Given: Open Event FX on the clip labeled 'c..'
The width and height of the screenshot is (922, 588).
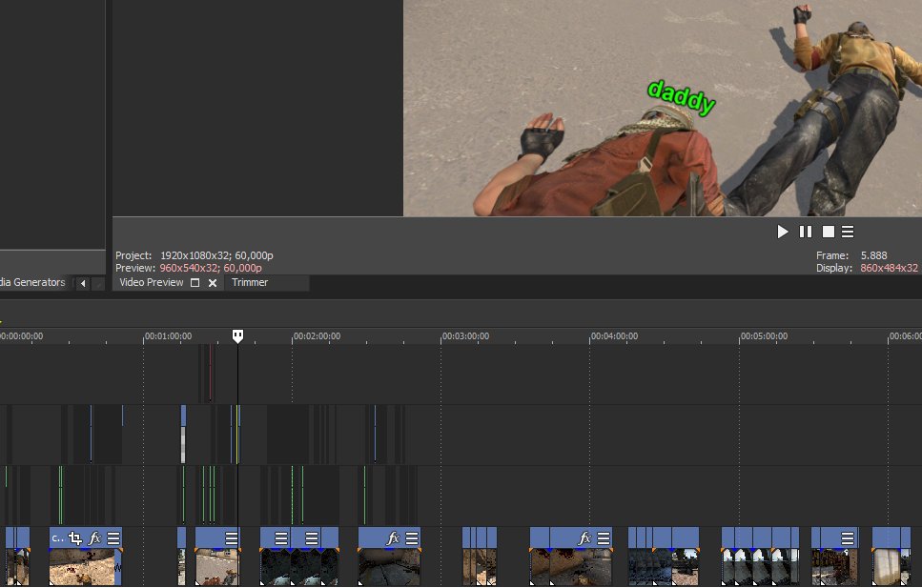Looking at the screenshot, I should point(94,538).
